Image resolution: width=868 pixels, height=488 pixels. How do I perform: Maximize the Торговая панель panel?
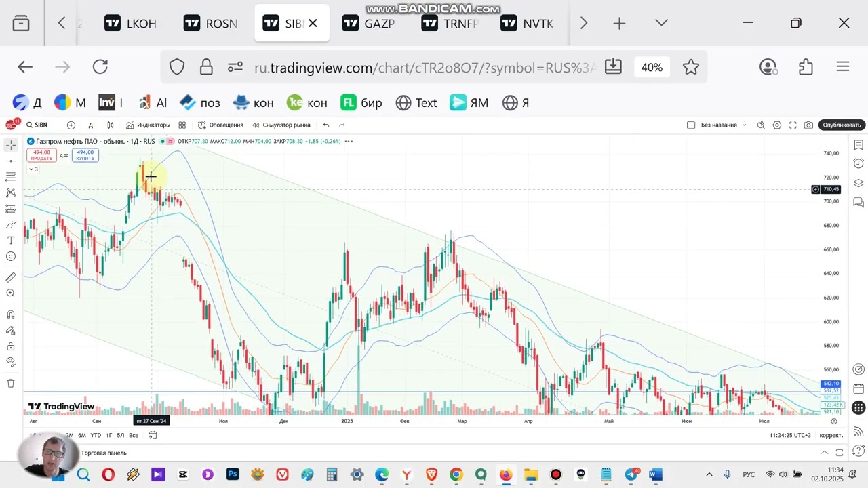point(840,453)
